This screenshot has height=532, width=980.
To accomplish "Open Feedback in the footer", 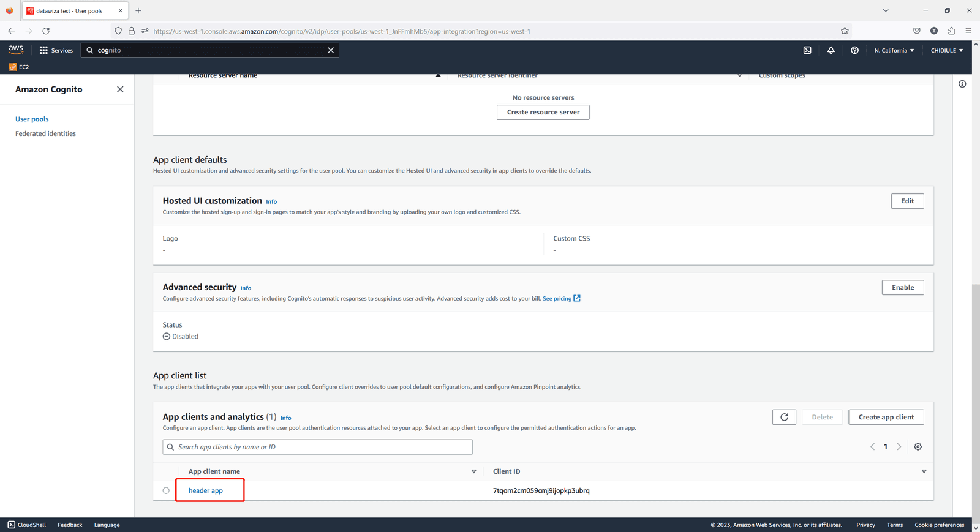I will 70,525.
